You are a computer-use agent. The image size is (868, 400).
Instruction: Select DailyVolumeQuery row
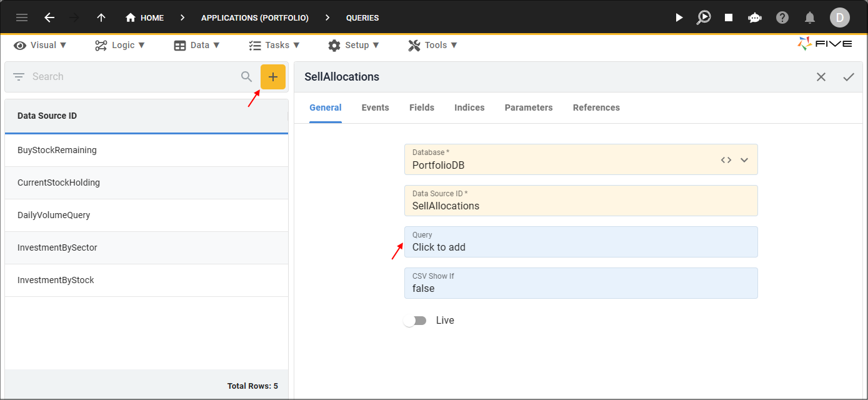click(146, 215)
